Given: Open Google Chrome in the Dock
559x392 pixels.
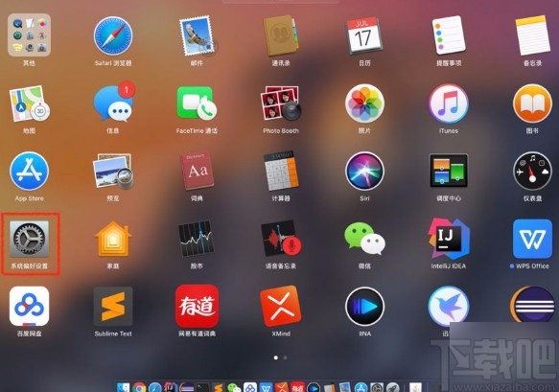Looking at the screenshot, I should [139, 387].
